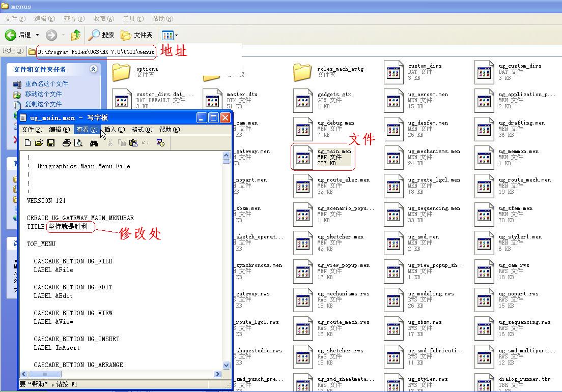Open the Back button history dropdown arrow
The height and width of the screenshot is (392, 562).
[37, 35]
